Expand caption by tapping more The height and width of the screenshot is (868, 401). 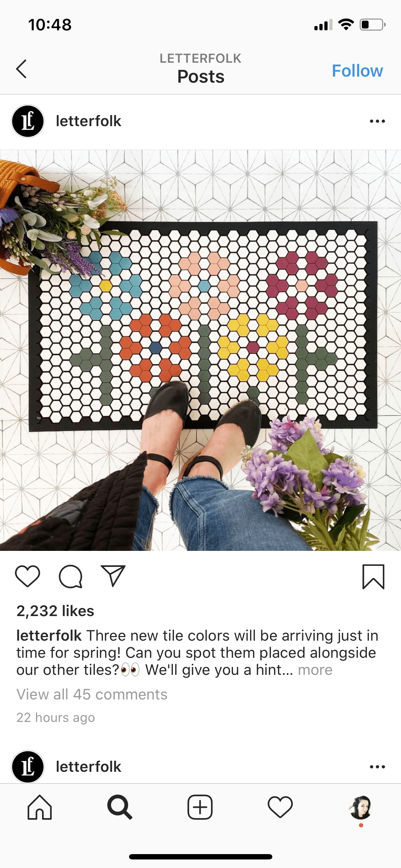(x=315, y=670)
